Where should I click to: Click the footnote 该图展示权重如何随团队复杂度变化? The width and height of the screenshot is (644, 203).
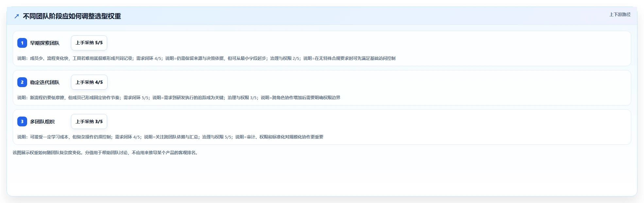(106, 153)
